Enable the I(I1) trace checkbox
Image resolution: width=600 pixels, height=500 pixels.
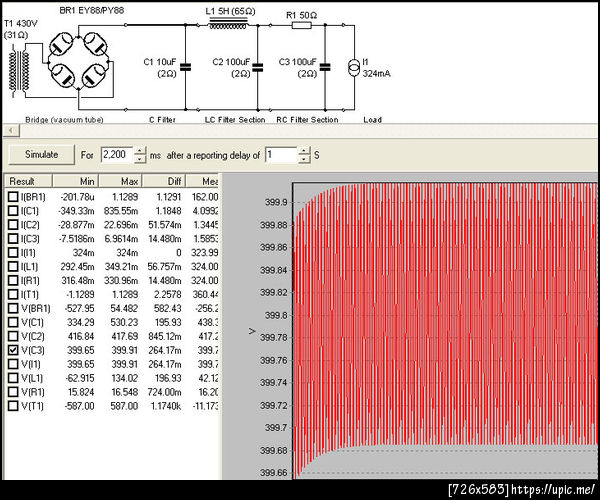click(x=13, y=253)
